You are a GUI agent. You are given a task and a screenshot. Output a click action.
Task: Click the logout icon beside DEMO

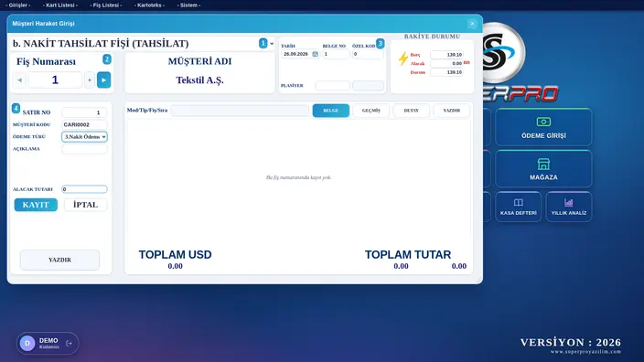[x=69, y=343]
